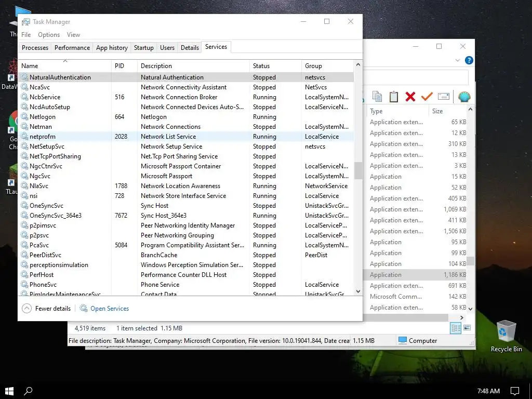Open the Options menu in Task Manager
532x399 pixels.
[x=49, y=35]
